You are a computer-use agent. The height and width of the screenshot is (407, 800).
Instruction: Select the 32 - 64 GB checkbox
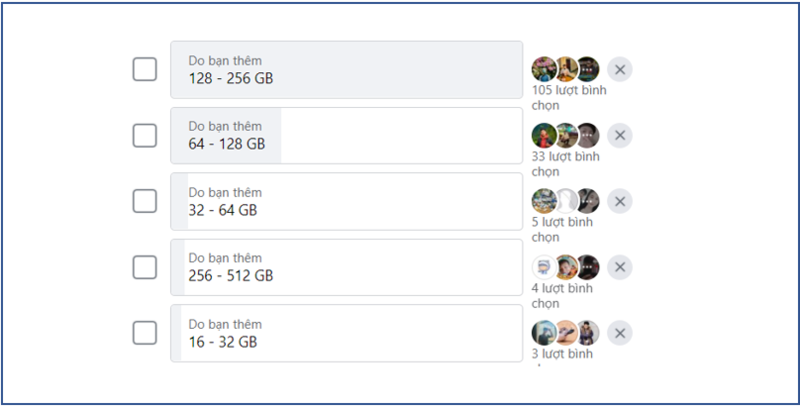point(145,201)
